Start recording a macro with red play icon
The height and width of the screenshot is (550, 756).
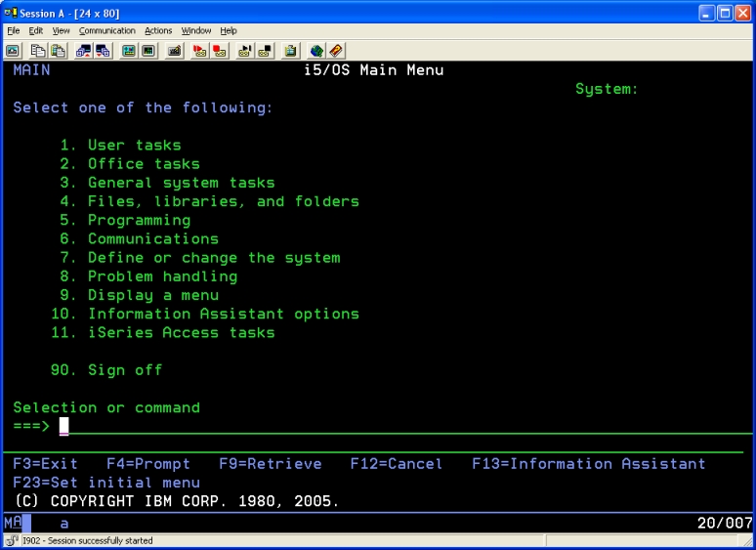pyautogui.click(x=199, y=51)
